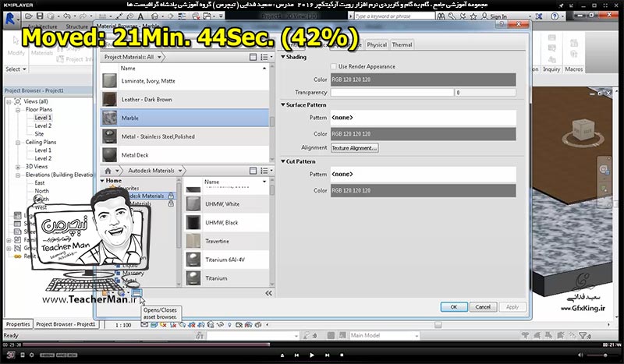Click Default 3D View house icon
The height and width of the screenshot is (364, 624).
pos(155,16)
